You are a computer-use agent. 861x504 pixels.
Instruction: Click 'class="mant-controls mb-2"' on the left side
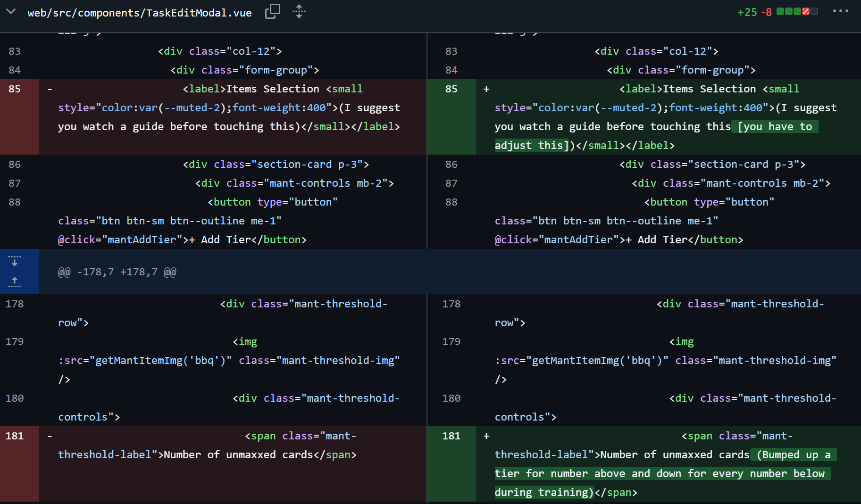[307, 183]
